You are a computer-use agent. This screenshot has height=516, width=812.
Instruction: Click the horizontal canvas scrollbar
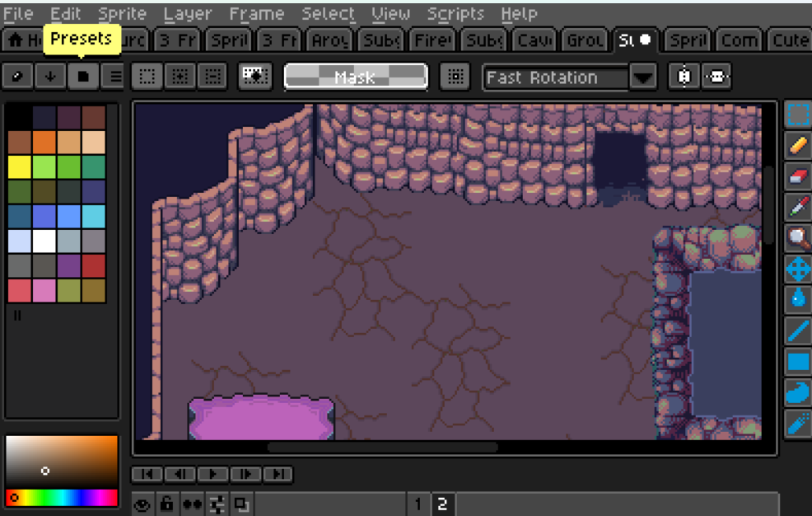(383, 447)
